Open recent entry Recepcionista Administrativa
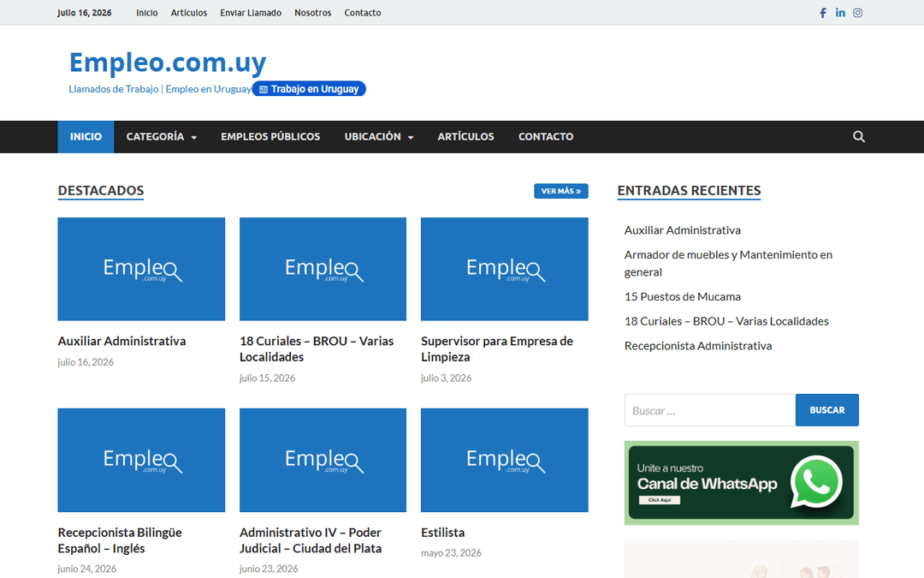Viewport: 924px width, 578px height. coord(698,346)
